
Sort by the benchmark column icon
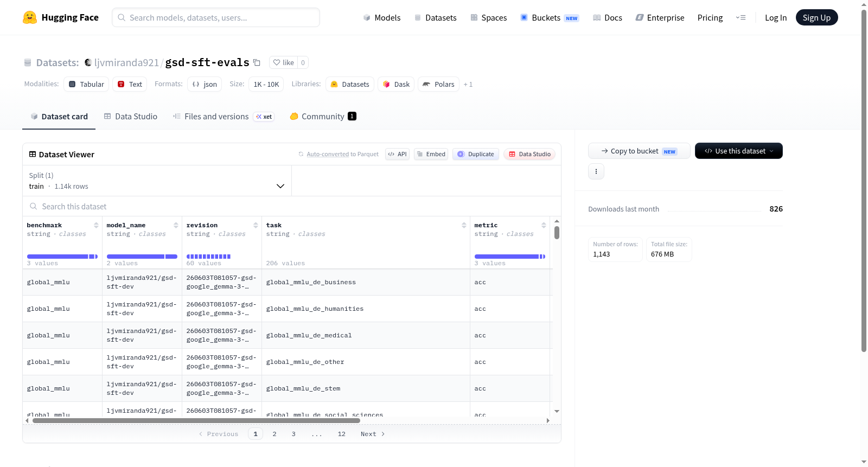[96, 225]
